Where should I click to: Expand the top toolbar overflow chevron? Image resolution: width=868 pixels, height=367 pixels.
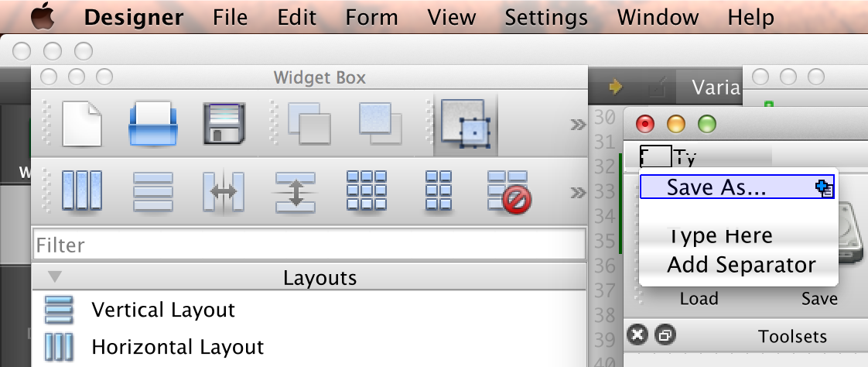point(576,125)
